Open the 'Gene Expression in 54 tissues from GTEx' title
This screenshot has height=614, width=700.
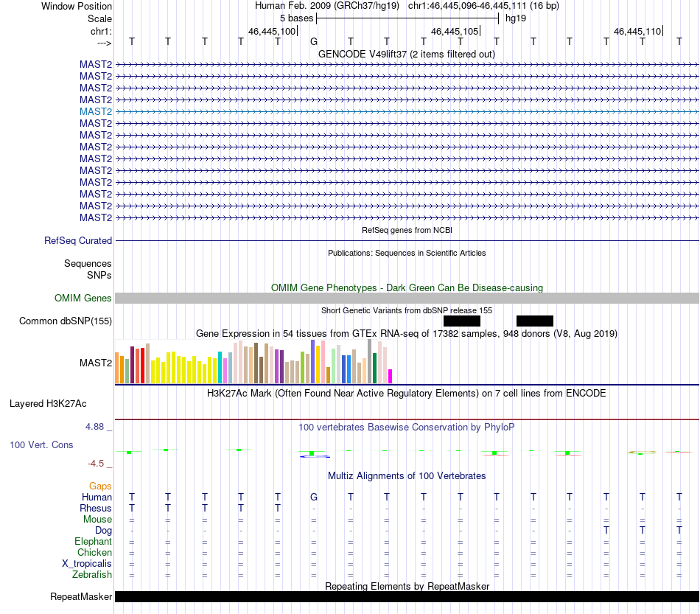pyautogui.click(x=407, y=334)
